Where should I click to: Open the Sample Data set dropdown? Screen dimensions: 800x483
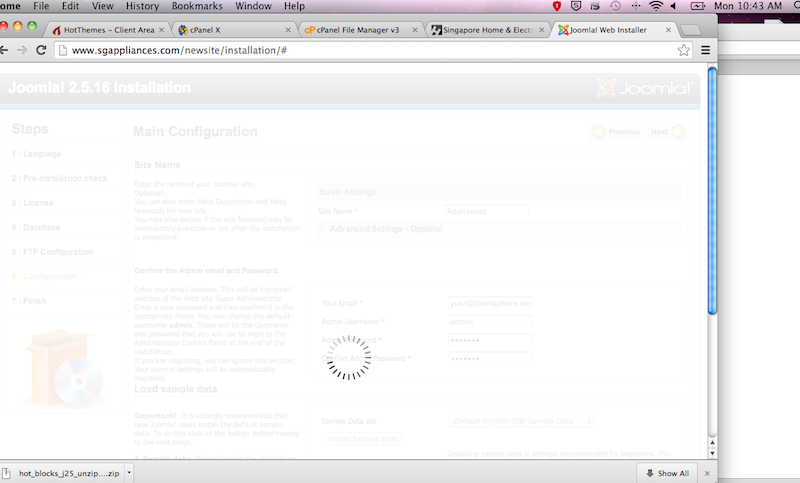pyautogui.click(x=522, y=421)
